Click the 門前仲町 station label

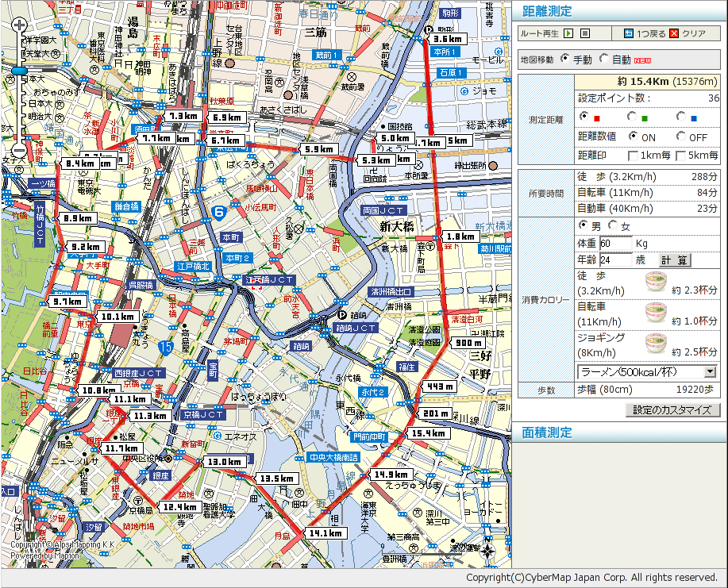click(370, 436)
